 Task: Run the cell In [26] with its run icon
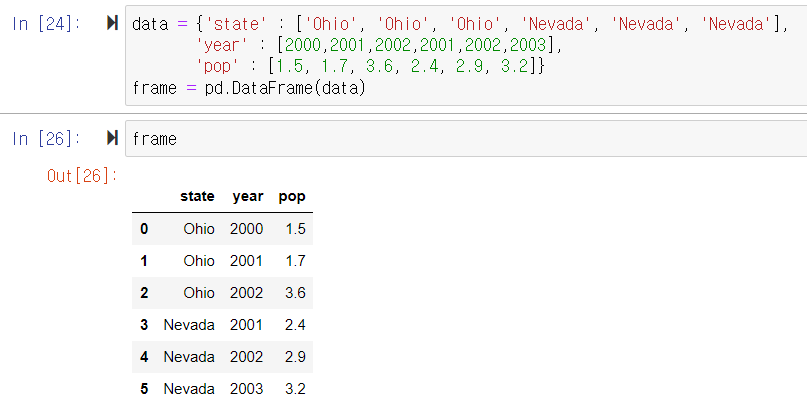click(x=112, y=138)
